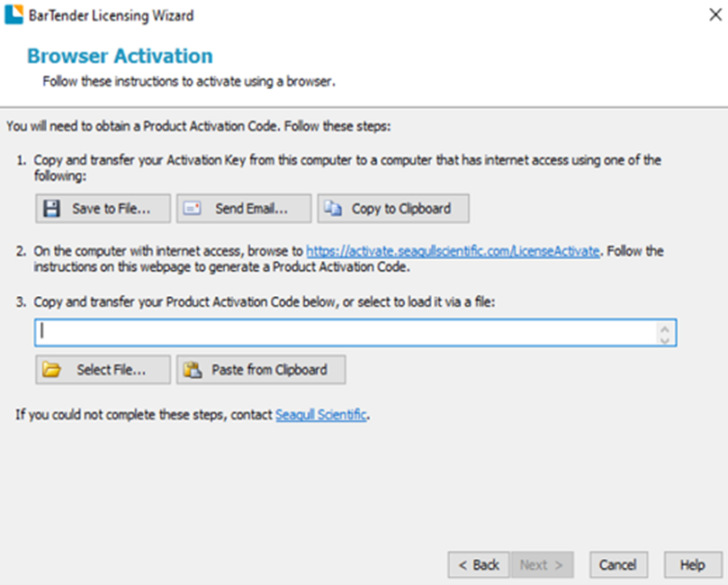Open the activate.seagullscientific.com LicenseActivate link
Viewport: 728px width, 585px height.
pyautogui.click(x=453, y=251)
